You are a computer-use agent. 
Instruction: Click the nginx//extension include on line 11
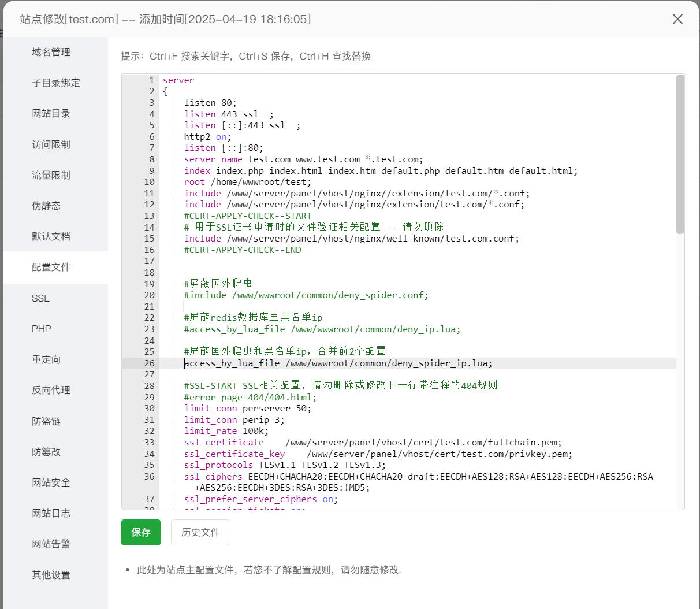tap(357, 194)
